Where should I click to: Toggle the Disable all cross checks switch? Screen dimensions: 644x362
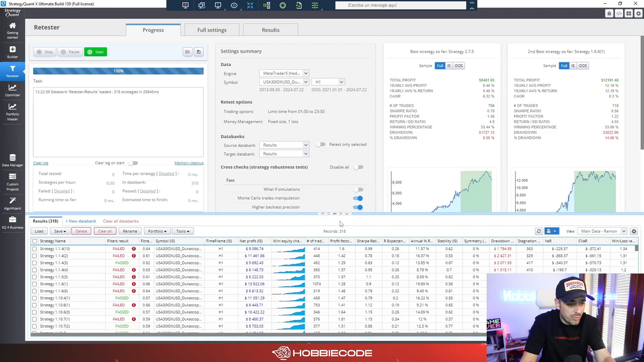(358, 167)
